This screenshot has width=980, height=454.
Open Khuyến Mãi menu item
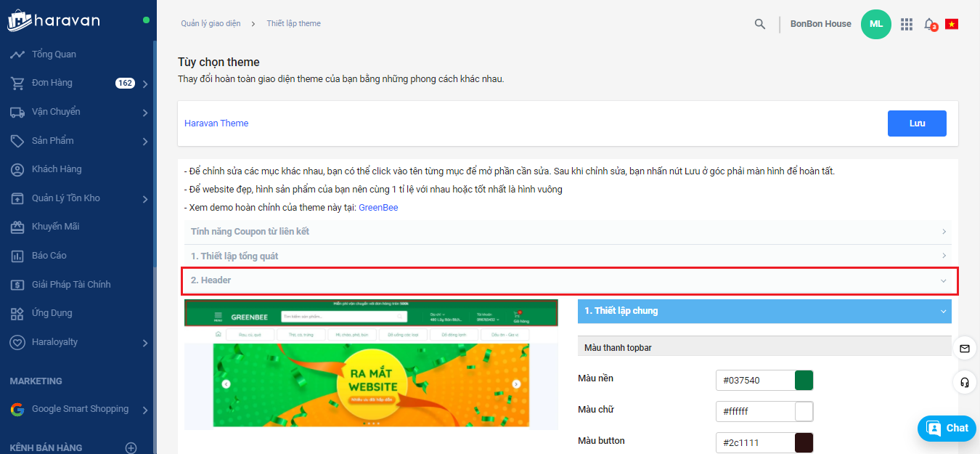pos(56,227)
